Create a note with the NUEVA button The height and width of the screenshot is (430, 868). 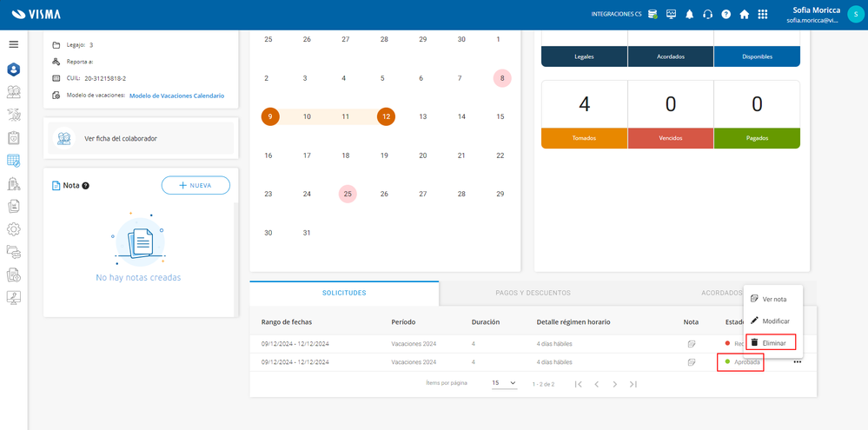click(x=195, y=185)
